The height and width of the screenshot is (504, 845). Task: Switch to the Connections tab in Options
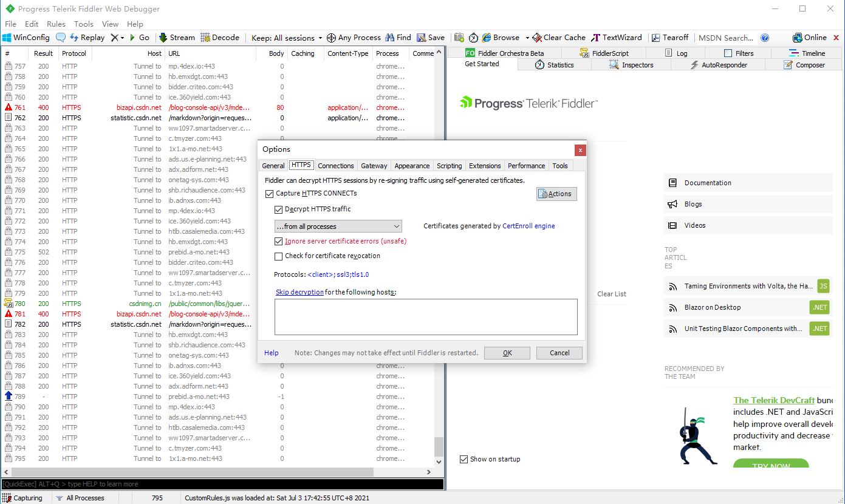coord(336,166)
